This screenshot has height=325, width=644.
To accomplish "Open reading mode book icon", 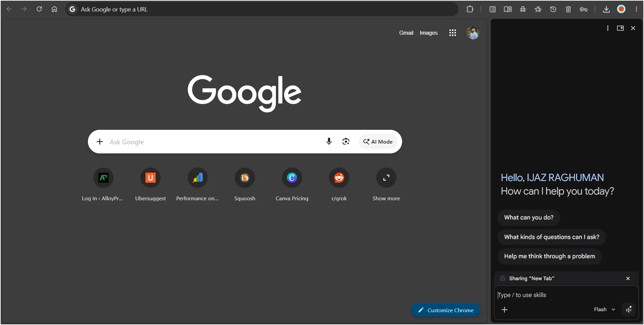I will pos(508,9).
